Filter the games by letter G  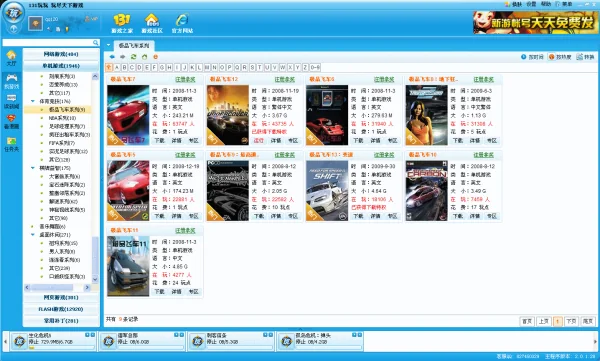(162, 67)
